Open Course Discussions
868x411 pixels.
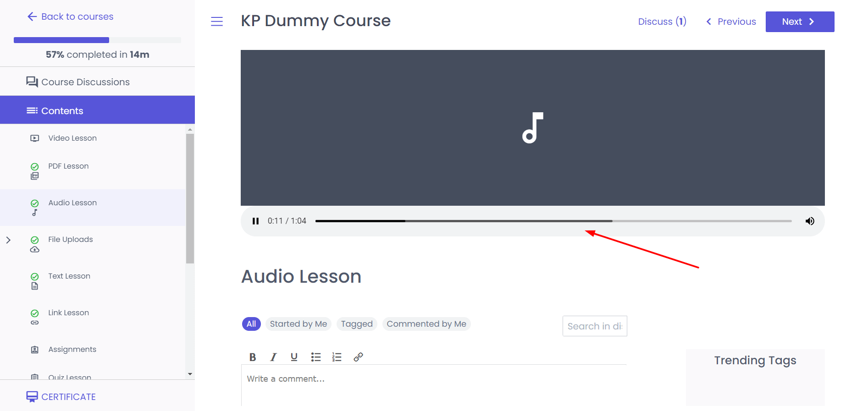(78, 82)
